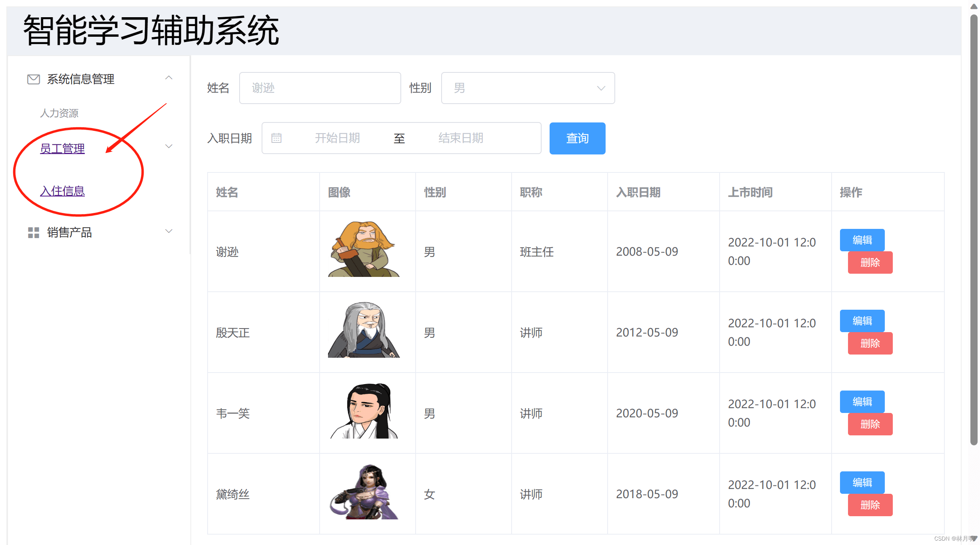The height and width of the screenshot is (545, 980).
Task: Collapse the 系统信息管理 menu chevron
Action: (169, 78)
